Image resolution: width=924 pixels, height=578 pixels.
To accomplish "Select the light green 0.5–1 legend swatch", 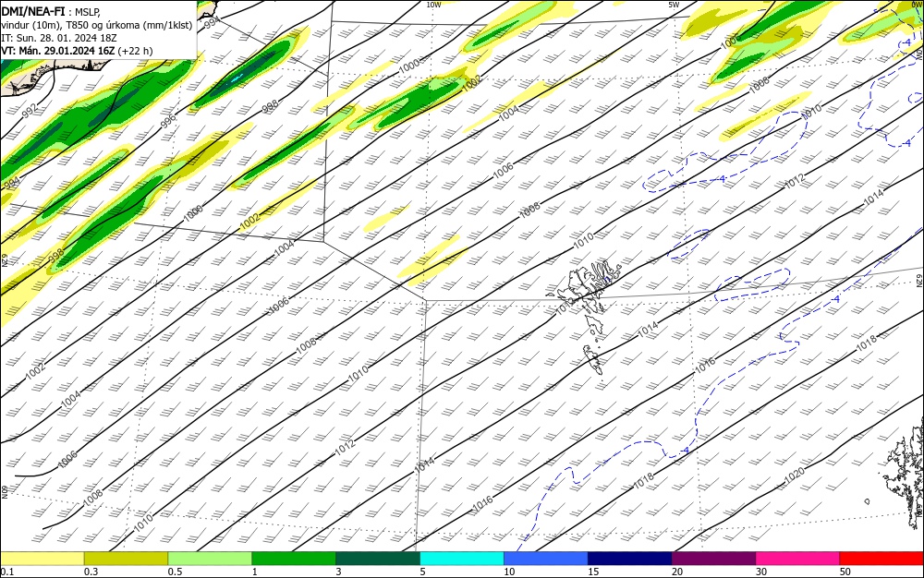I will (x=210, y=559).
